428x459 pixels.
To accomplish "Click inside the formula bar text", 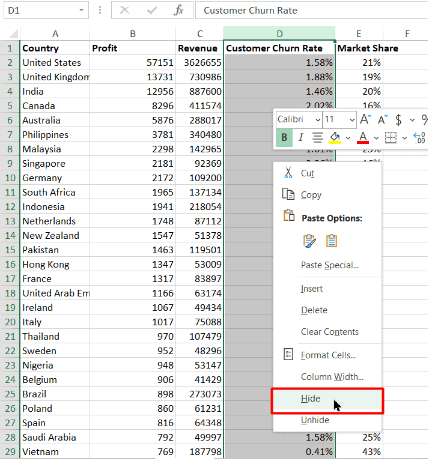I will click(250, 11).
